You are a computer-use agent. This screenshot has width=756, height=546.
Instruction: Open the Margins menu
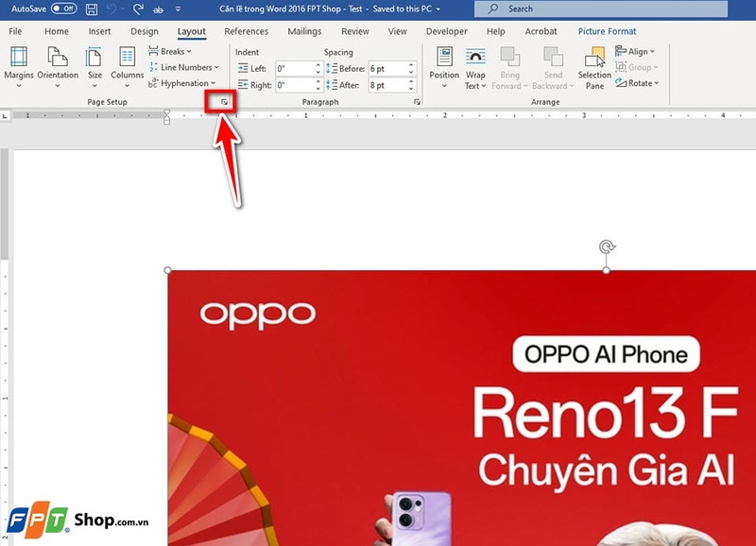click(x=19, y=67)
